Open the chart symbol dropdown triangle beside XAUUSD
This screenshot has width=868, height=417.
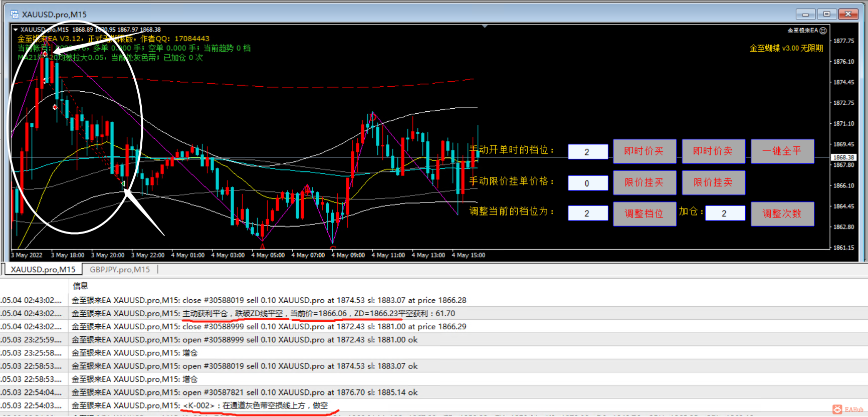click(16, 30)
